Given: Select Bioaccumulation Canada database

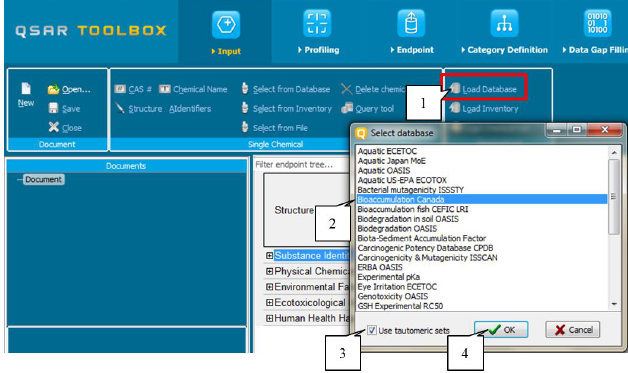Looking at the screenshot, I should (482, 199).
